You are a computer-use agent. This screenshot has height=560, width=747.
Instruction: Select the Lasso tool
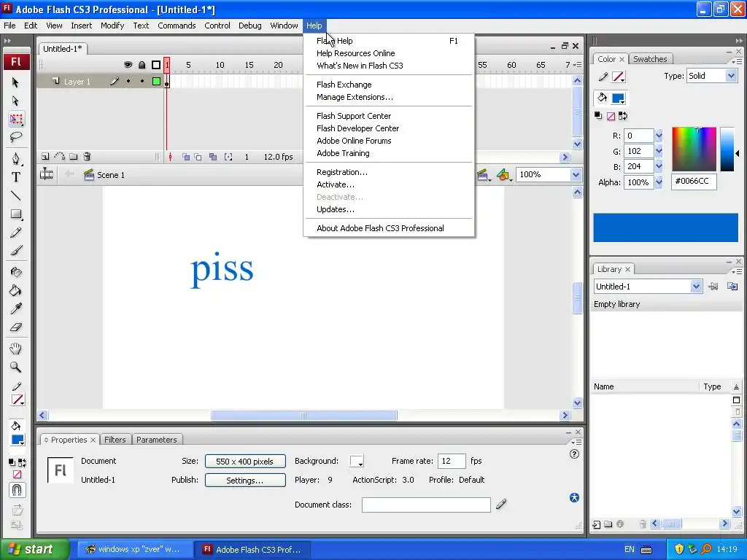tap(16, 137)
